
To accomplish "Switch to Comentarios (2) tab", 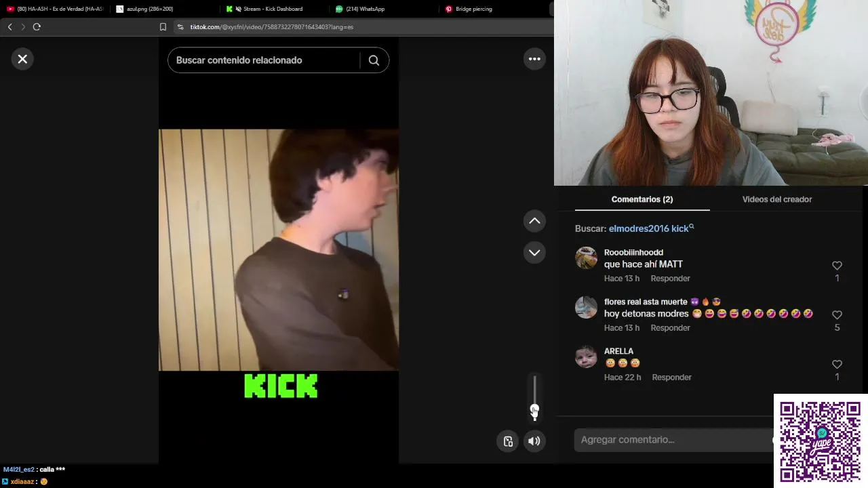I will [x=642, y=199].
